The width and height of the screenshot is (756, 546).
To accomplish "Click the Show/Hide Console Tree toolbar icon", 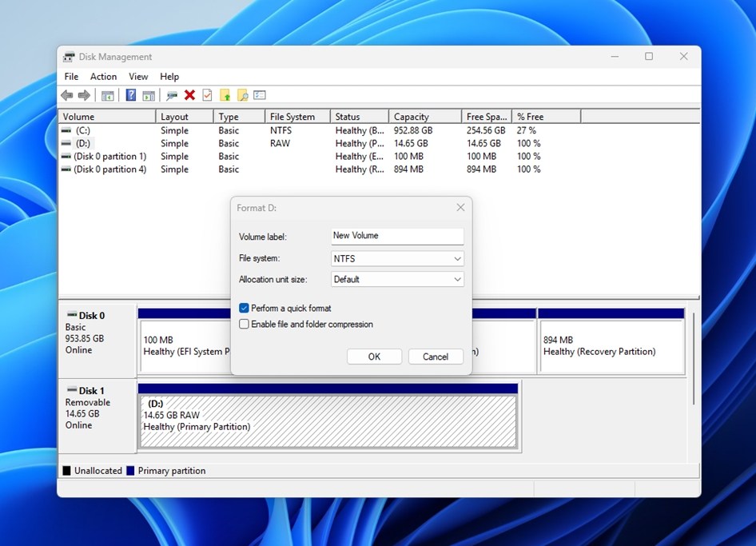I will [108, 95].
